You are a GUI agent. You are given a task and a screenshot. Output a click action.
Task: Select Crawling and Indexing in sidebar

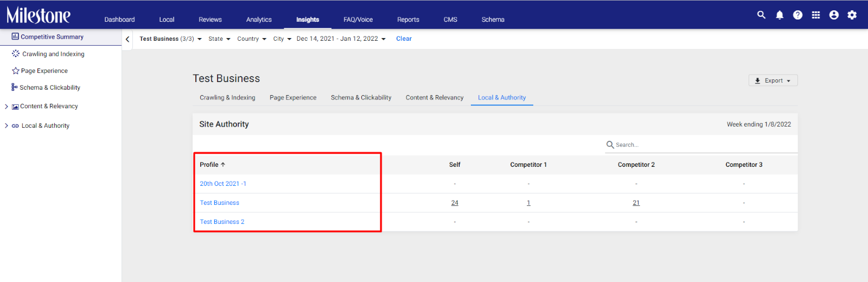53,54
